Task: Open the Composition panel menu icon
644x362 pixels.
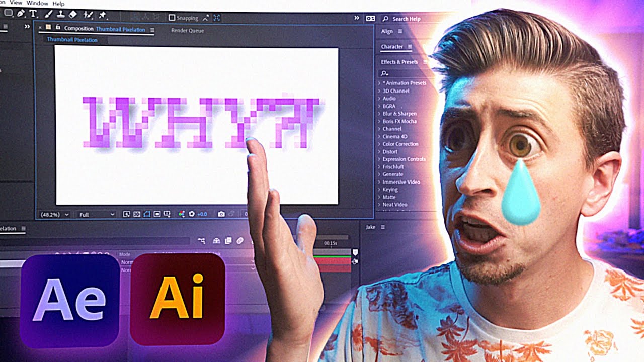Action: click(x=152, y=30)
